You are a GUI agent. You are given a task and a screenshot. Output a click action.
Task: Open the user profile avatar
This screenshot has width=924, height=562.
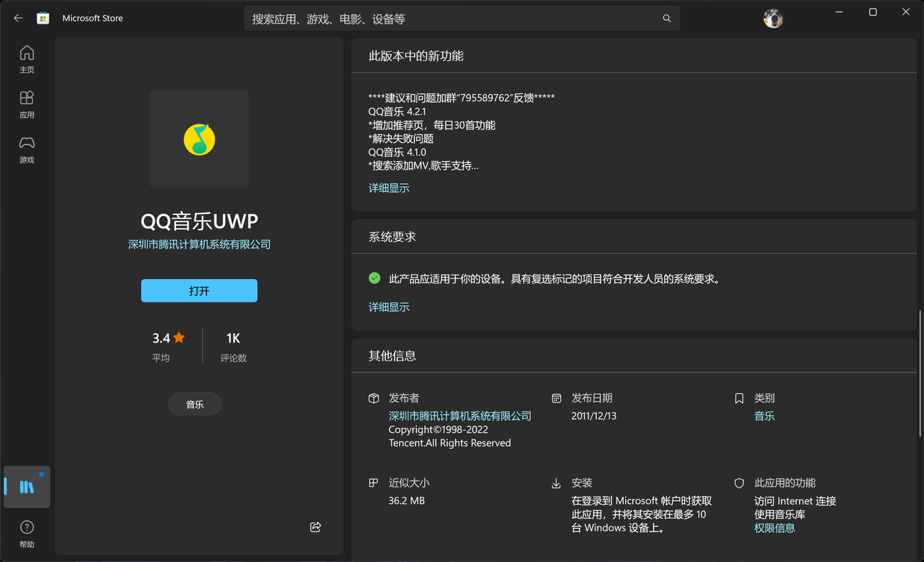773,19
